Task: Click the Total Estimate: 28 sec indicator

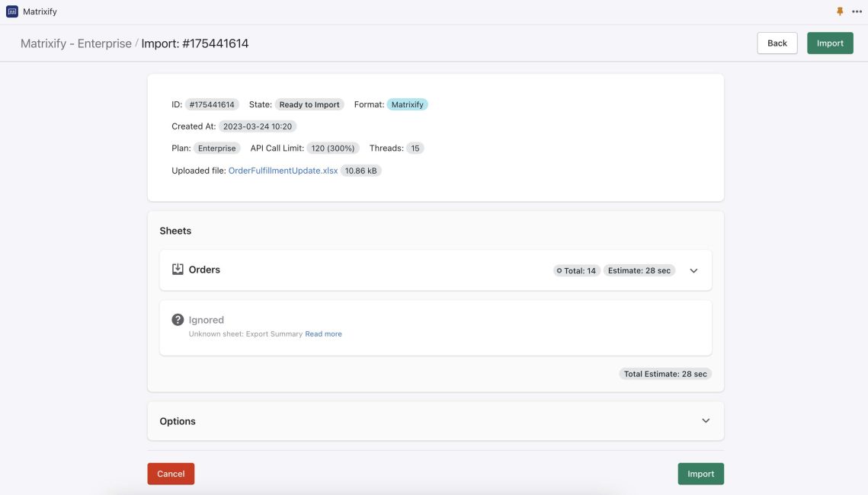Action: click(663, 373)
